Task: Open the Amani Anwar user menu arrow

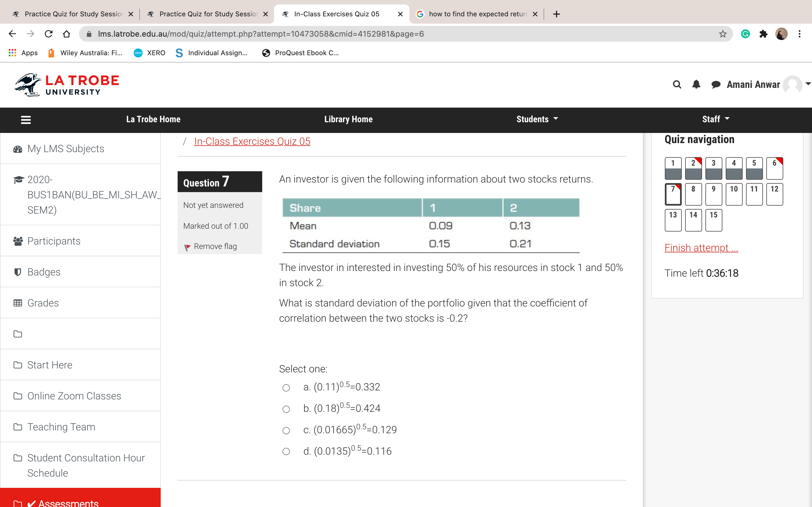Action: [x=808, y=84]
